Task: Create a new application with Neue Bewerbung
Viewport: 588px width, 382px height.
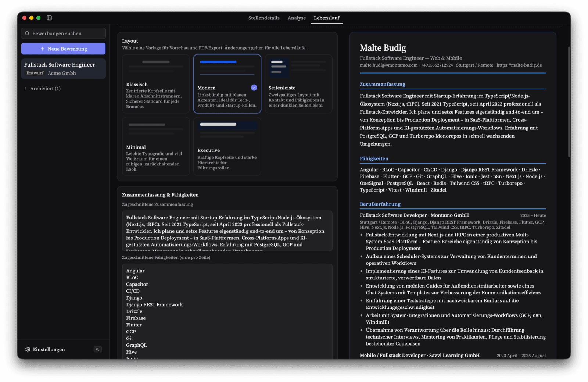Action: (63, 49)
